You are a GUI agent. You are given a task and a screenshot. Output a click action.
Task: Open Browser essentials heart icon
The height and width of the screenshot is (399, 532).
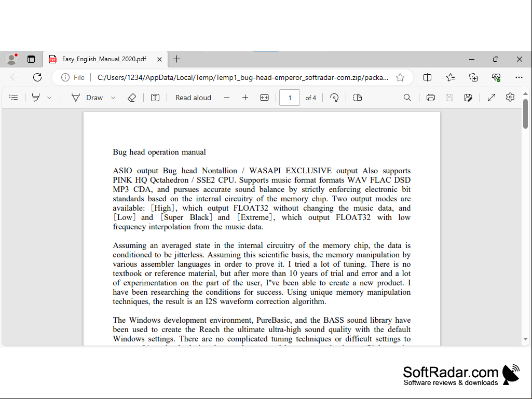496,77
